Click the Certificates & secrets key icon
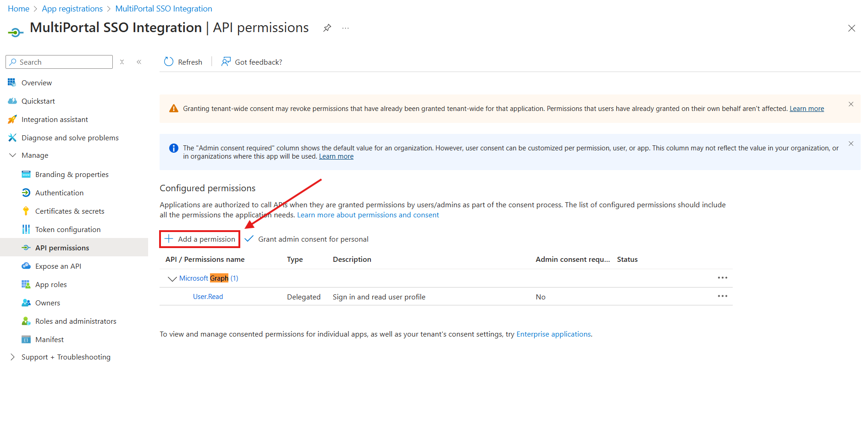This screenshot has width=868, height=437. [26, 211]
